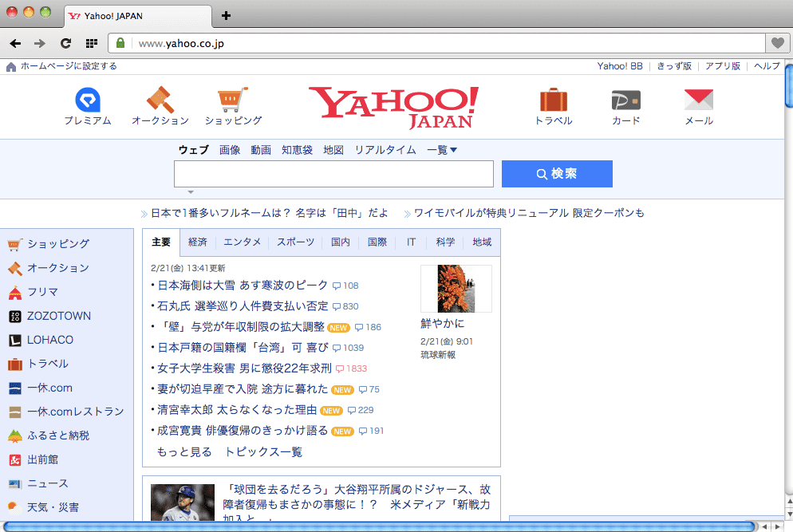Screen dimensions: 793x532
Task: Open the 1833 comments count link
Action: pyautogui.click(x=352, y=368)
